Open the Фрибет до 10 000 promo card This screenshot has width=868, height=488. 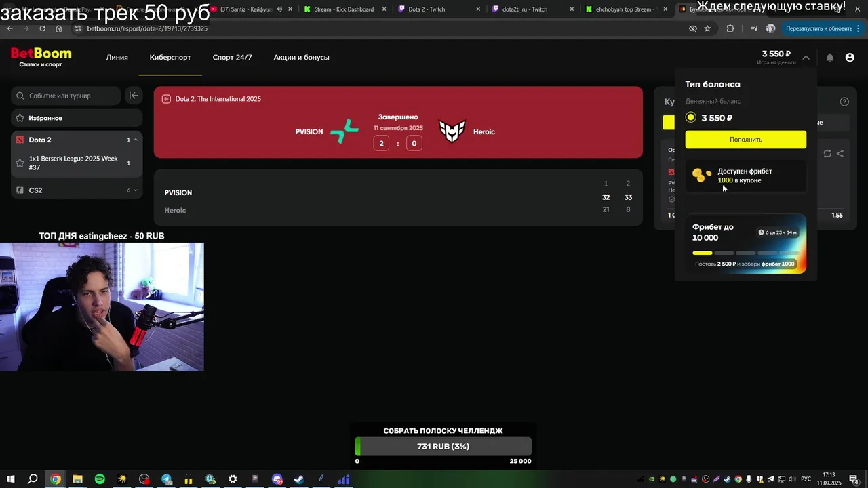click(x=745, y=244)
